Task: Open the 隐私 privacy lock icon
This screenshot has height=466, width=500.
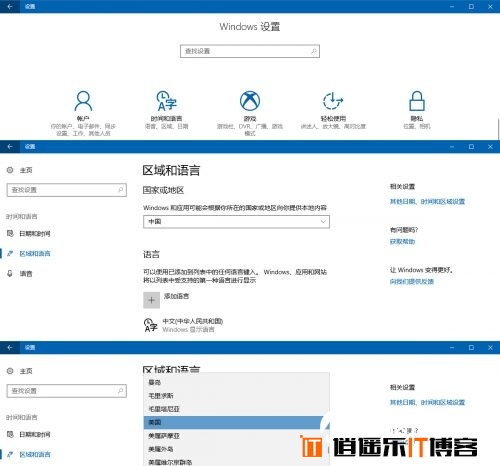Action: (x=417, y=101)
